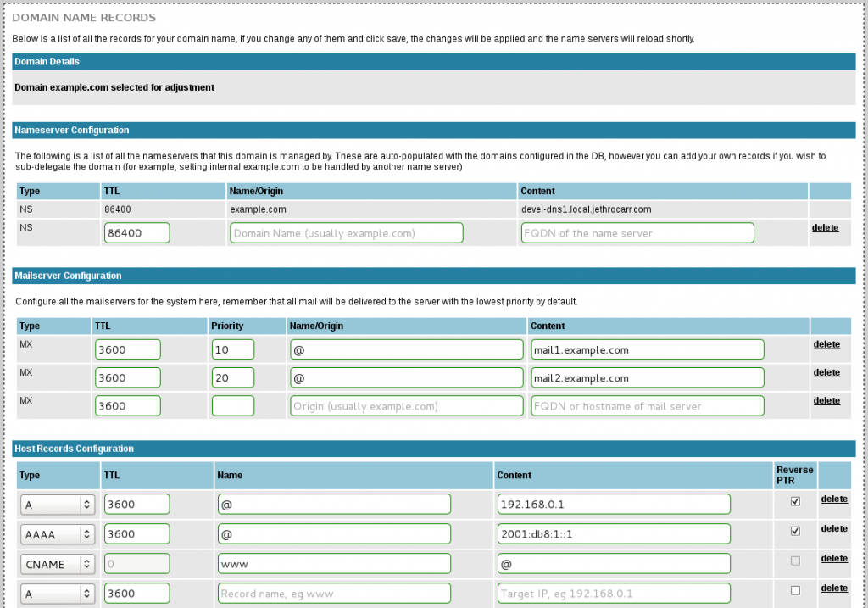The height and width of the screenshot is (608, 868).
Task: Delete the www CNAME record
Action: click(x=834, y=558)
